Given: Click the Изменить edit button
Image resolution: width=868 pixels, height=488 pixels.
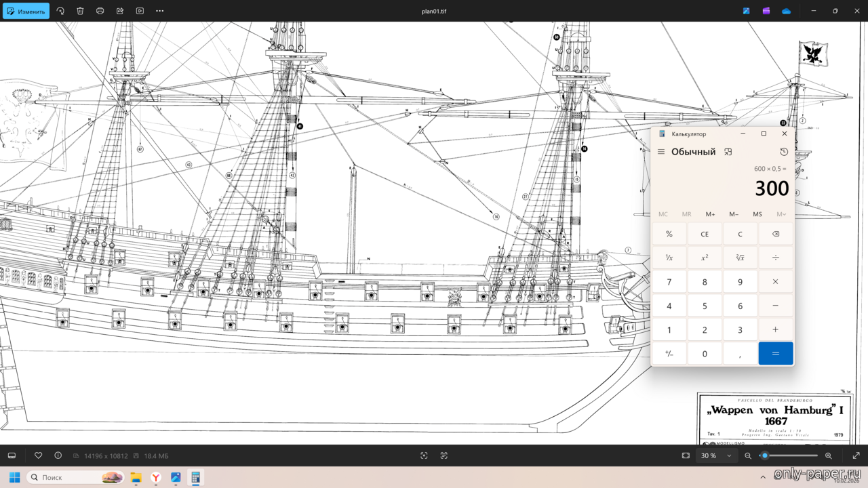Looking at the screenshot, I should click(26, 11).
